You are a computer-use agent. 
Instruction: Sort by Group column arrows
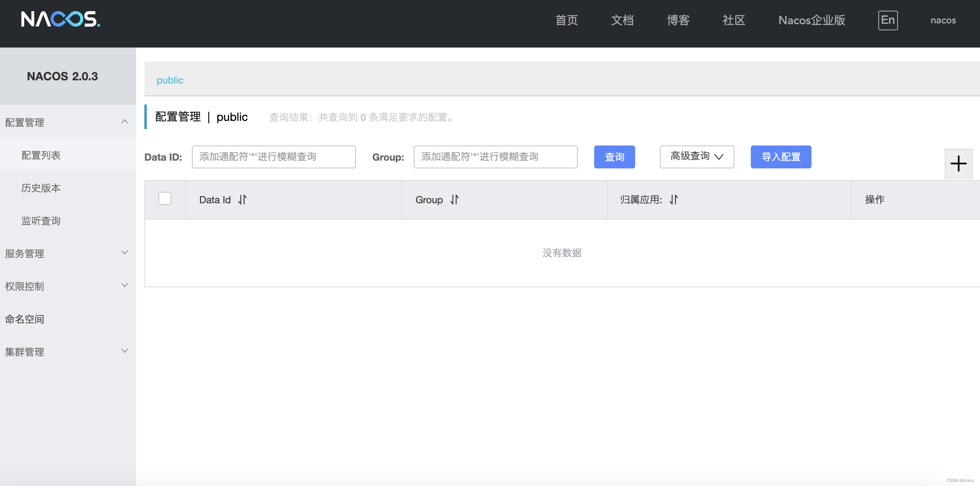pyautogui.click(x=454, y=200)
